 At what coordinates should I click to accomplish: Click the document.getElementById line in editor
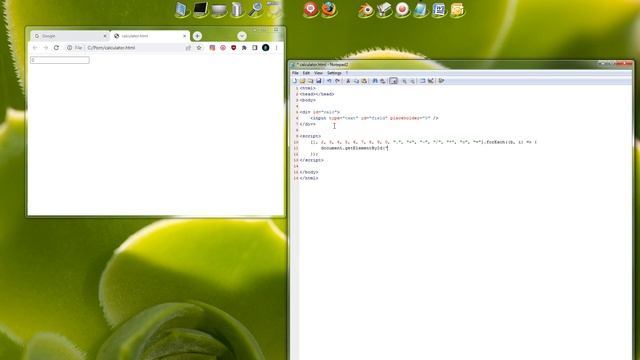click(354, 148)
